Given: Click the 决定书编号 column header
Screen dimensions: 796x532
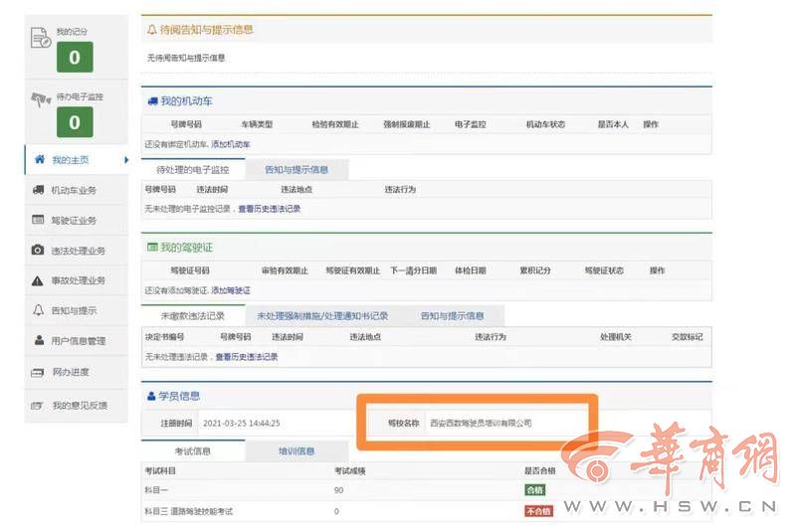Looking at the screenshot, I should click(165, 337).
